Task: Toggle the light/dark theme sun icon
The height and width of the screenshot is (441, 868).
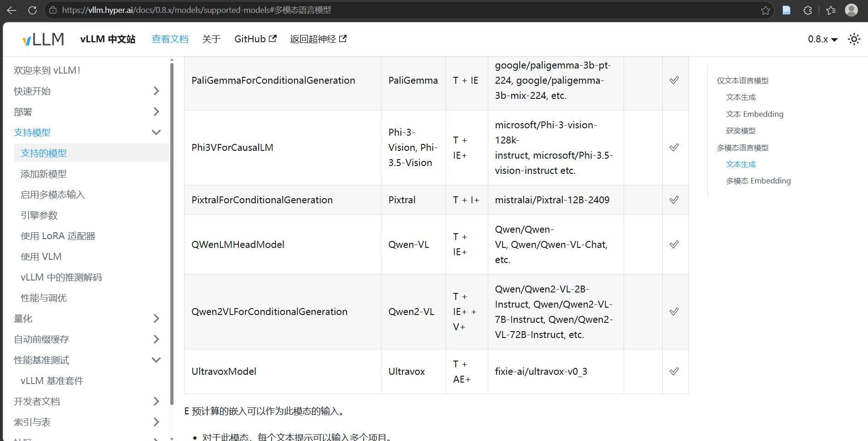Action: [x=854, y=39]
